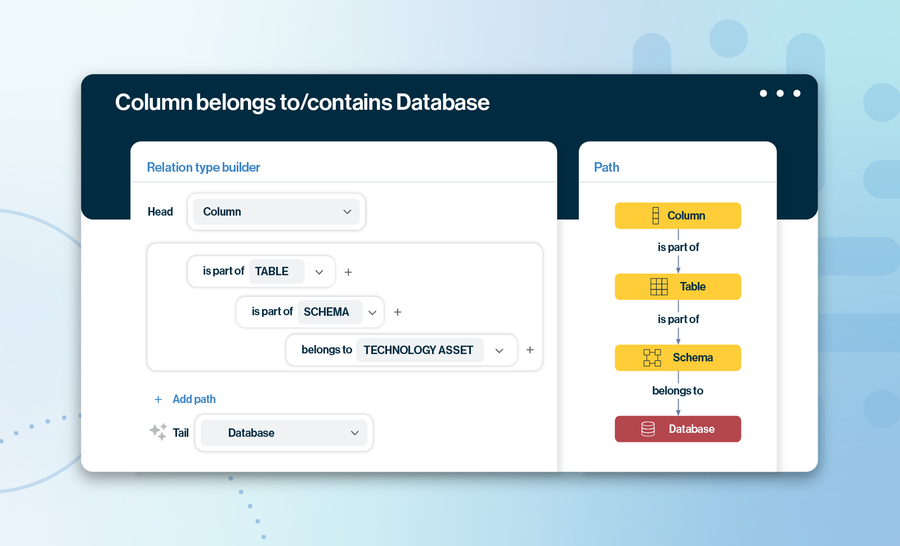Click the Path panel heading
This screenshot has height=546, width=900.
point(606,167)
